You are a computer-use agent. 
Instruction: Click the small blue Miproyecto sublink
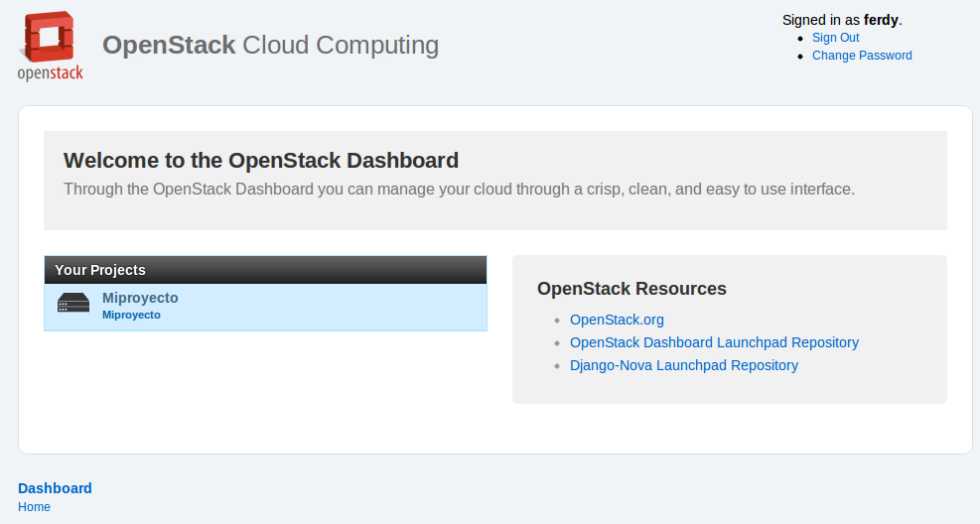131,315
